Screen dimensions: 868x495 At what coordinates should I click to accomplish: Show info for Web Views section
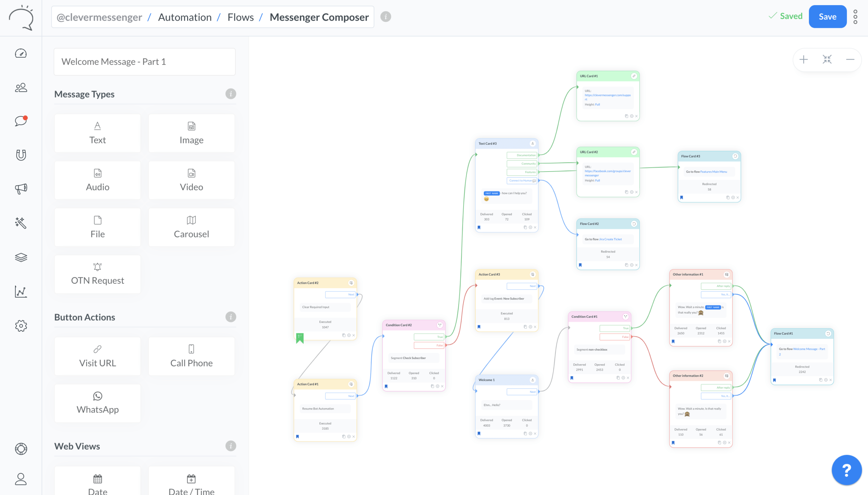click(231, 446)
